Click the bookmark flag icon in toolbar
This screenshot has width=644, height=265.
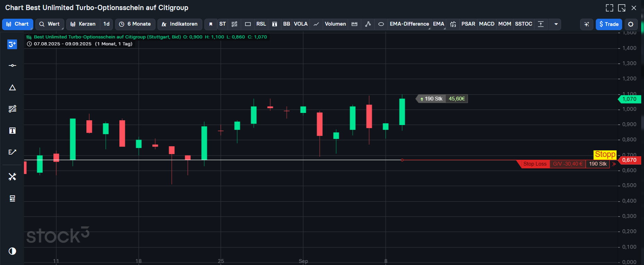[211, 24]
